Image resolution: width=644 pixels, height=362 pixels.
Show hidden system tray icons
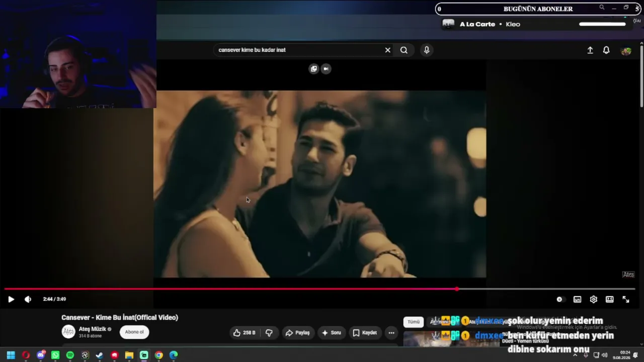point(575,355)
